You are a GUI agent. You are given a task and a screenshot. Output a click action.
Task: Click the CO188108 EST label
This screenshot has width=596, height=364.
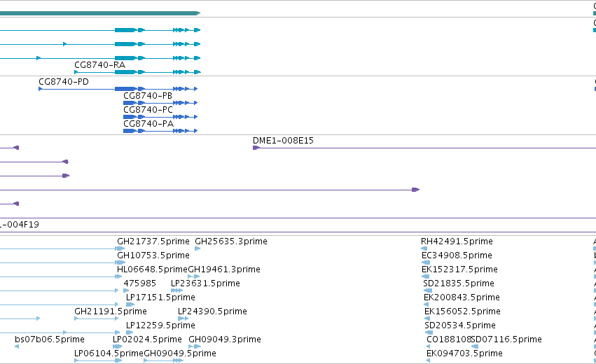click(448, 339)
